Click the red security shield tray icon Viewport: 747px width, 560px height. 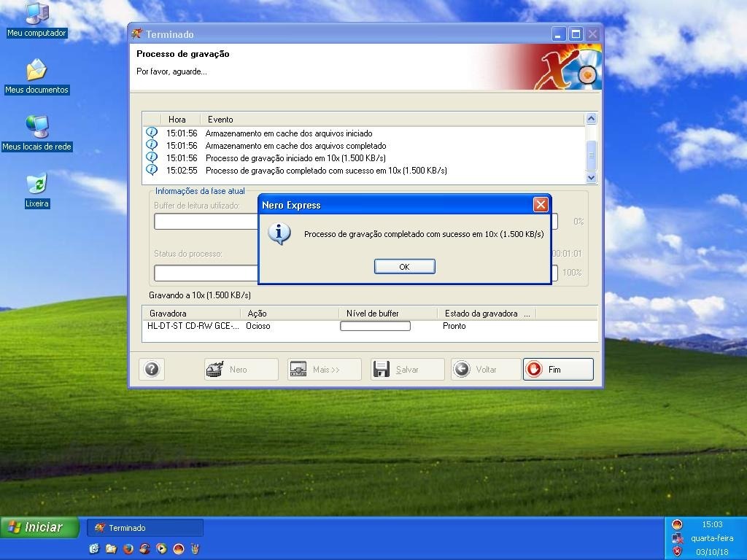[x=677, y=552]
